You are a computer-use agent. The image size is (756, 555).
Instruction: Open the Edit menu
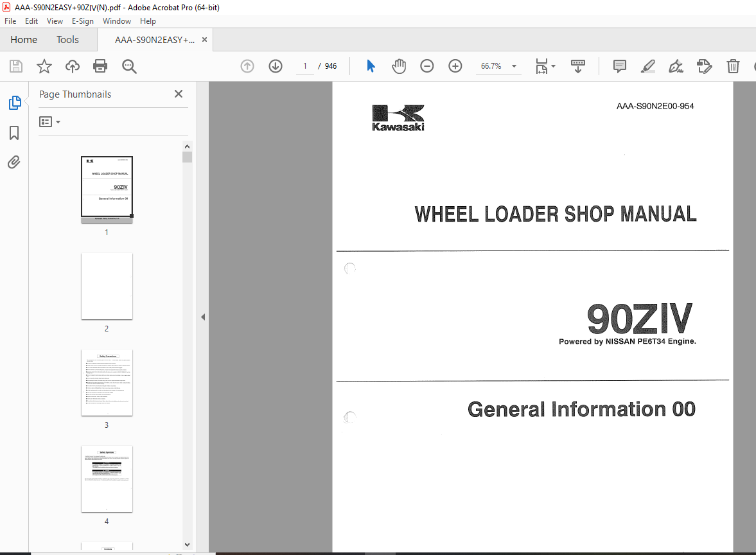click(x=31, y=21)
